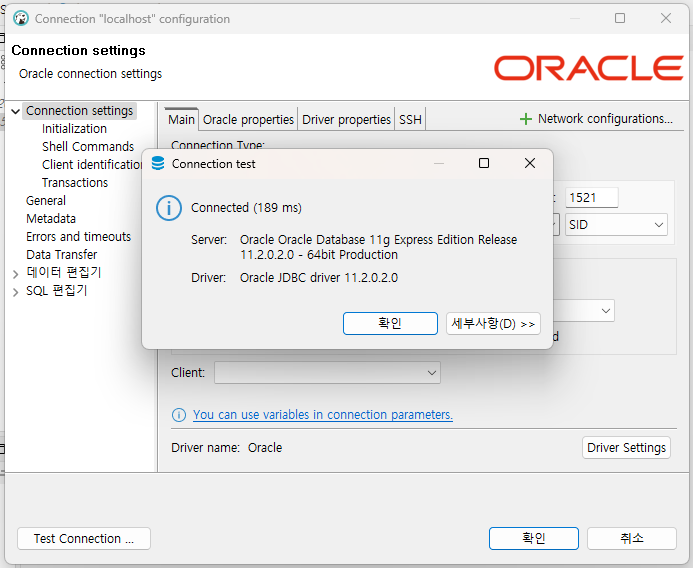Click the info icon next to variables link

point(179,415)
